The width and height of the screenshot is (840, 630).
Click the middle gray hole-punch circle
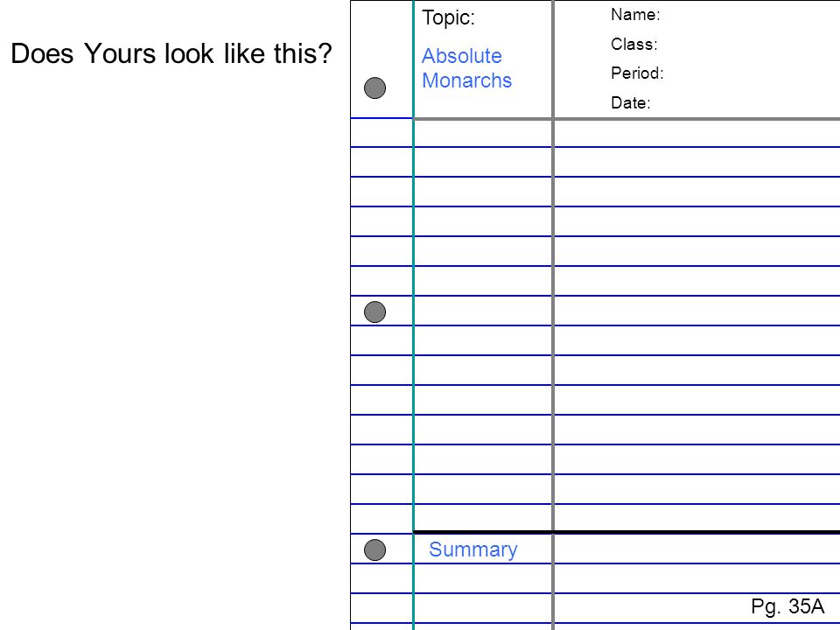tap(375, 311)
